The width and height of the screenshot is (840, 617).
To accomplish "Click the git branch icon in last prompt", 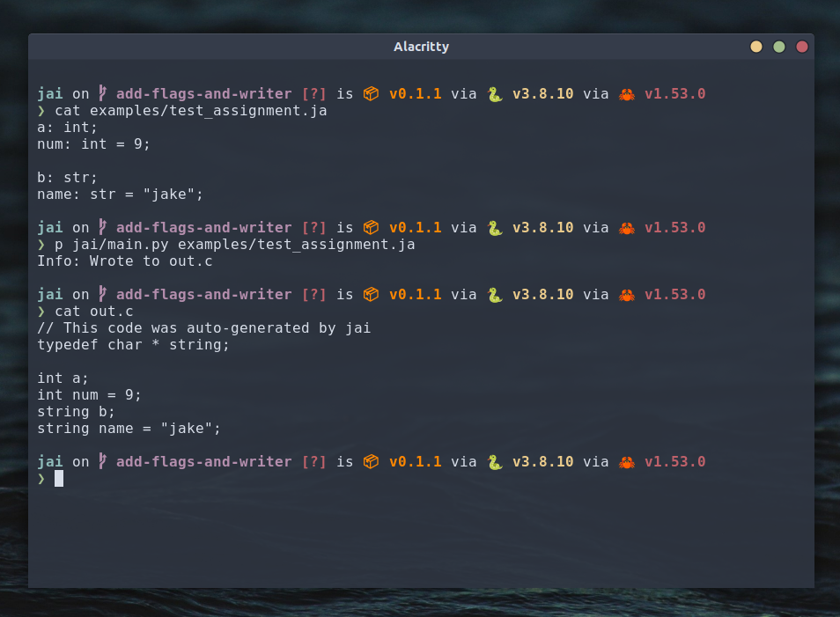I will point(102,461).
